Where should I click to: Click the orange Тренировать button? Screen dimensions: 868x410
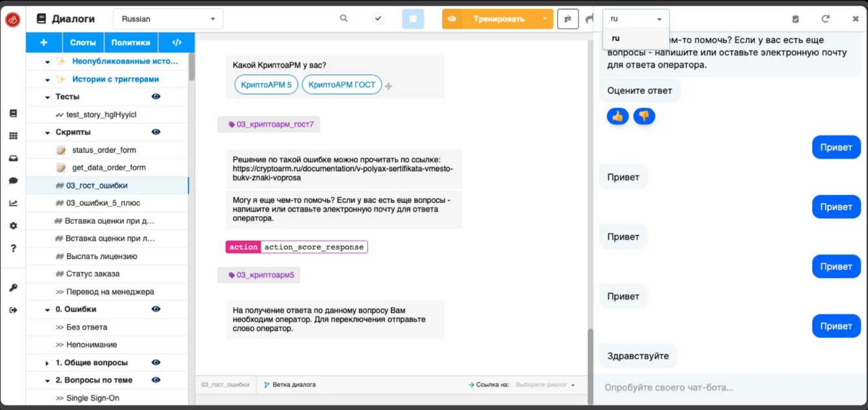pos(498,19)
